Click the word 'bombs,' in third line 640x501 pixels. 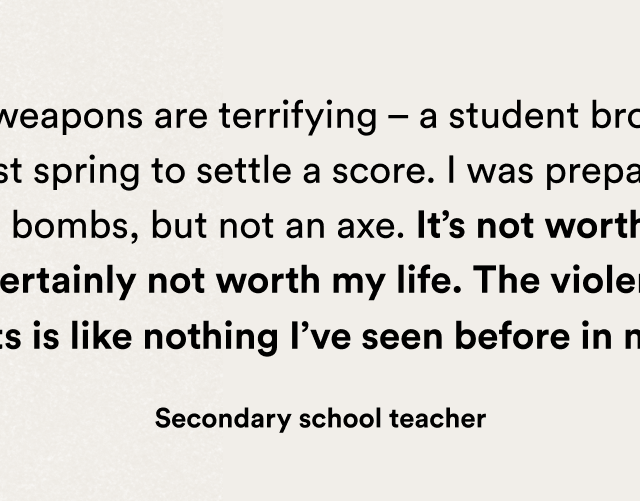tap(76, 226)
